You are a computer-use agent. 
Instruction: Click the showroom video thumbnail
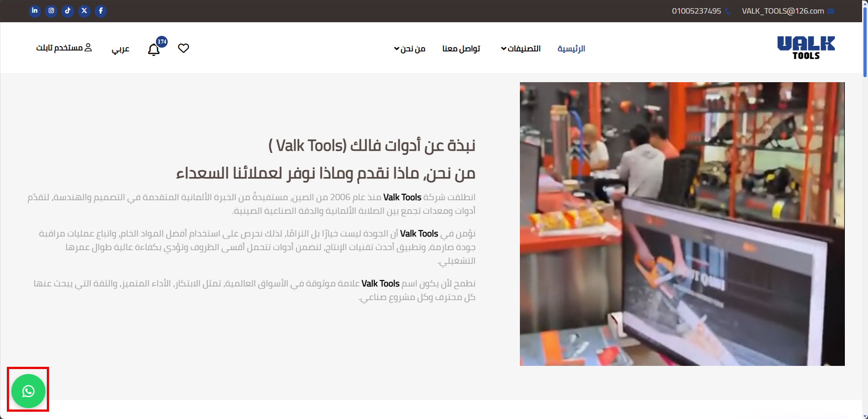pos(682,224)
